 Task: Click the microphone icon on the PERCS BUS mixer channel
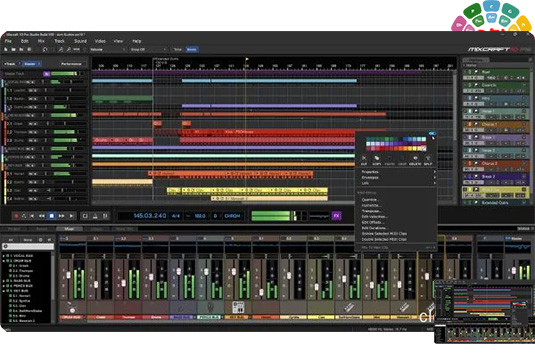pos(211,307)
